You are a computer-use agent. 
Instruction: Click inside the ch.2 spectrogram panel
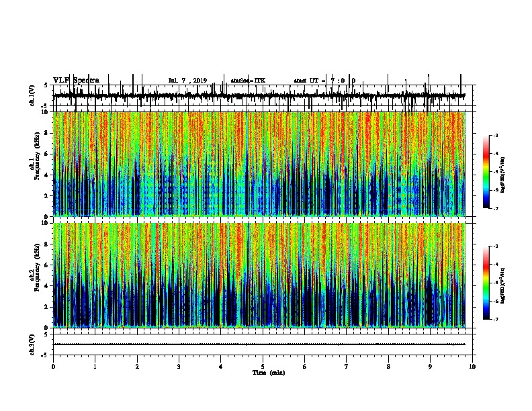tap(259, 275)
